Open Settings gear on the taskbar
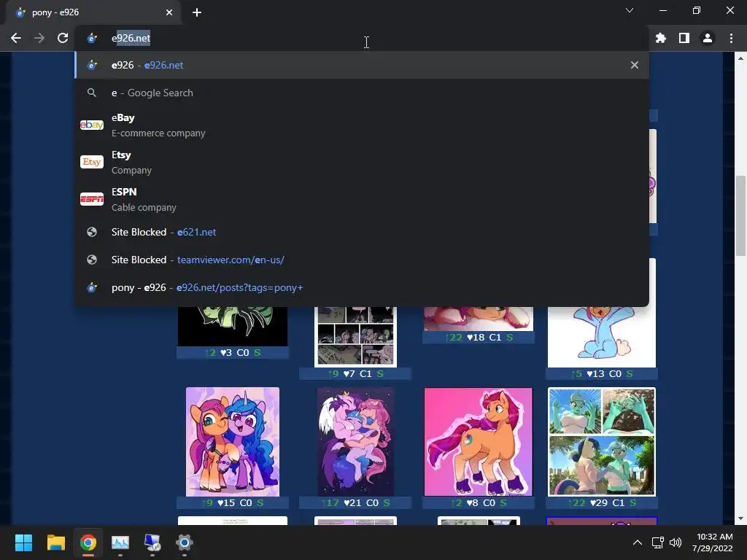The image size is (747, 560). [x=185, y=542]
